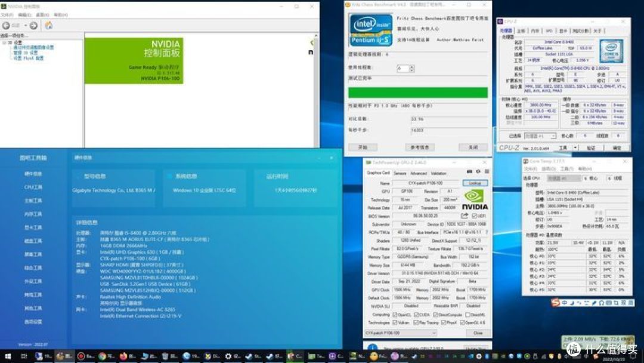Click the thread count stepper in Fritz Chess Benchmark
This screenshot has height=363, width=644.
tap(412, 69)
